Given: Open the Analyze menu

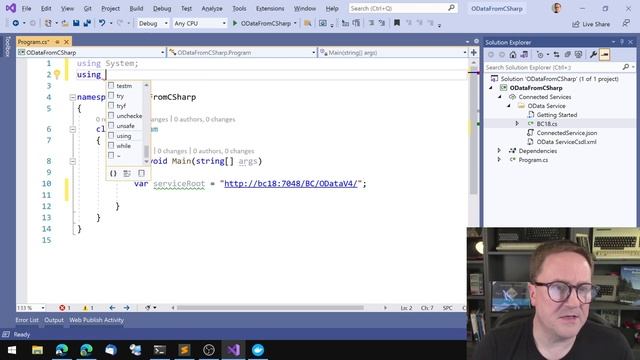Looking at the screenshot, I should [212, 8].
